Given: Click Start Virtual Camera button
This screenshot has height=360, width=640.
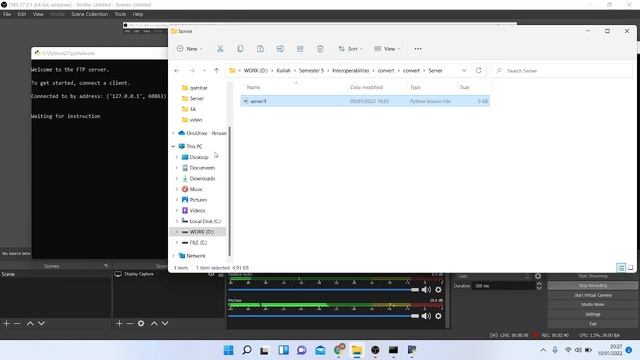Looking at the screenshot, I should (x=593, y=295).
